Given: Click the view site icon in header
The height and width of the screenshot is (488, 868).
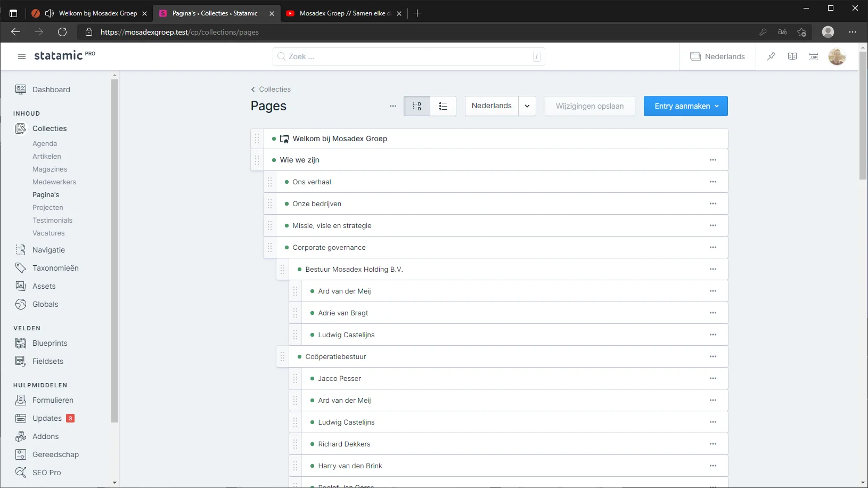Looking at the screenshot, I should (x=814, y=56).
